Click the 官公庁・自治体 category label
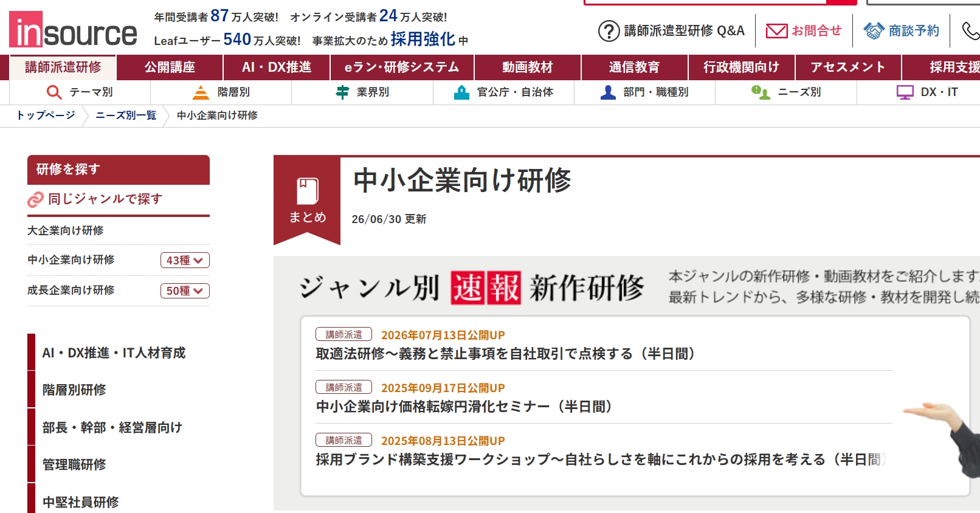 515,92
